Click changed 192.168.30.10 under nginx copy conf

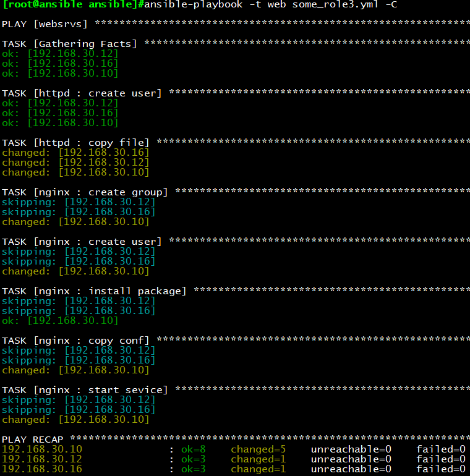(75, 370)
